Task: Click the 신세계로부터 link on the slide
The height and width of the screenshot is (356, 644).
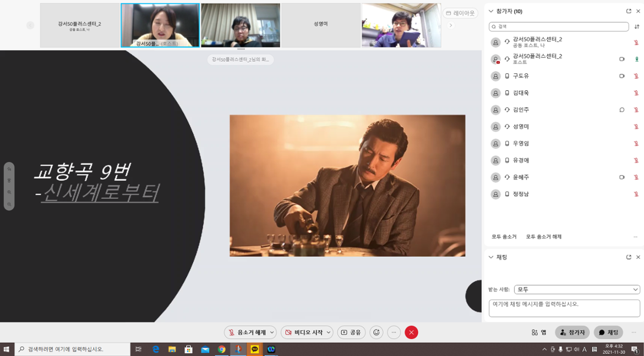Action: (x=100, y=193)
